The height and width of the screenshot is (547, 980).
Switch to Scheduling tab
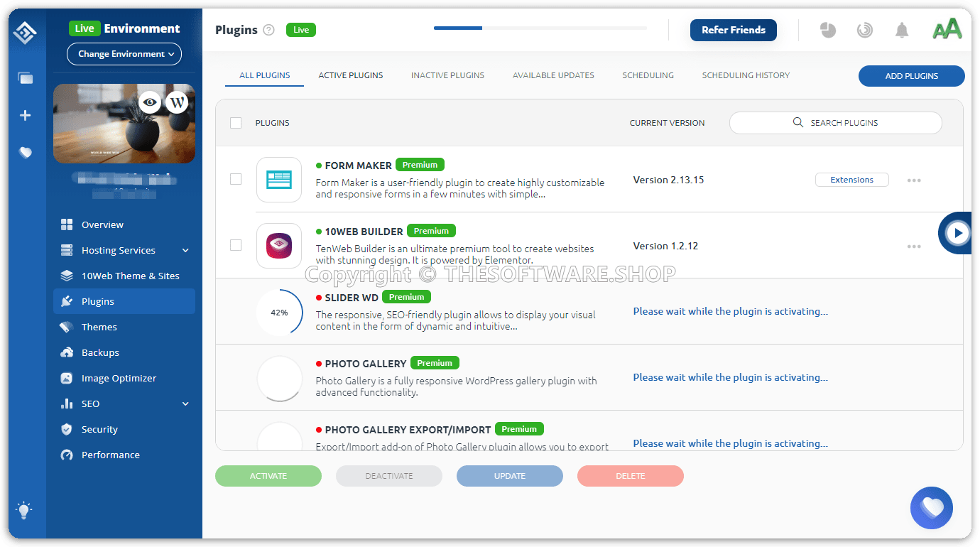pyautogui.click(x=648, y=75)
